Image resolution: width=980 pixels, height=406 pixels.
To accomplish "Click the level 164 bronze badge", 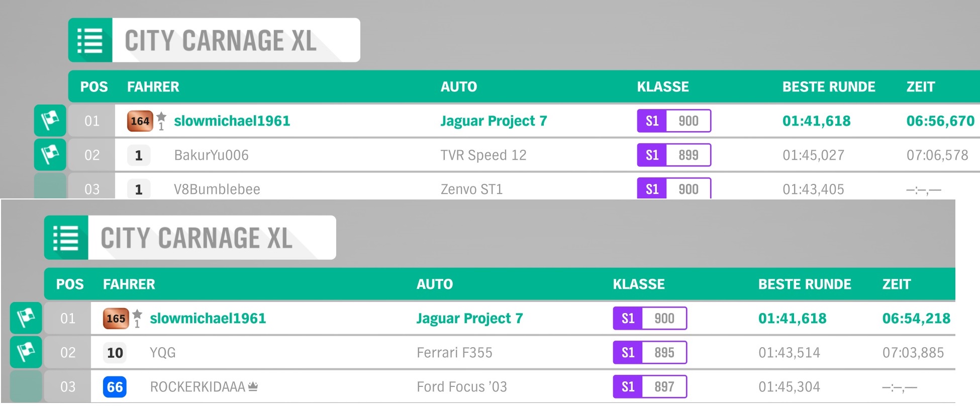I will (140, 121).
